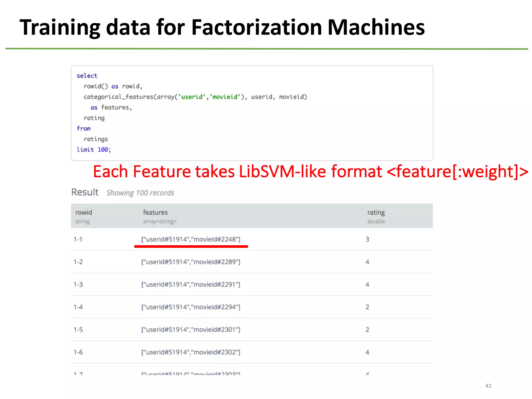The width and height of the screenshot is (532, 399).
Task: Click the 'Result' heading
Action: click(x=85, y=192)
